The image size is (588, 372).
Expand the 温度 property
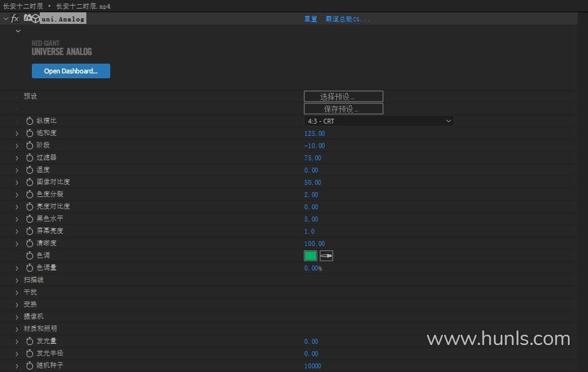pos(17,170)
